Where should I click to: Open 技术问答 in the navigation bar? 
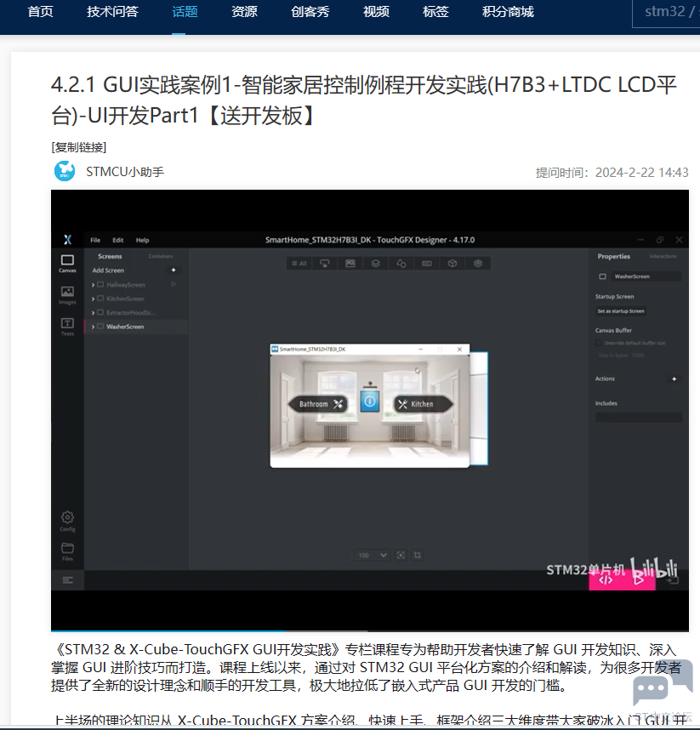coord(112,12)
